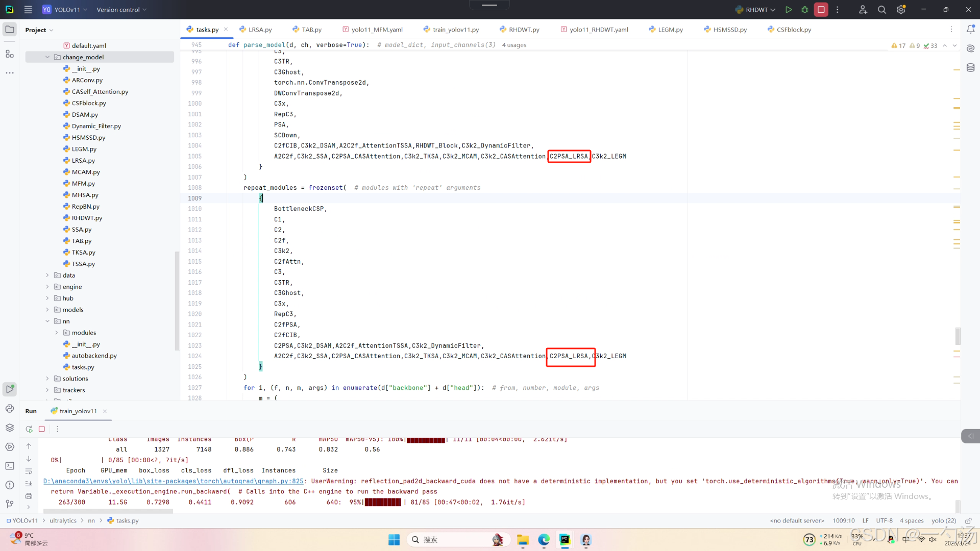Toggle Project tool window folder icon

point(10,30)
